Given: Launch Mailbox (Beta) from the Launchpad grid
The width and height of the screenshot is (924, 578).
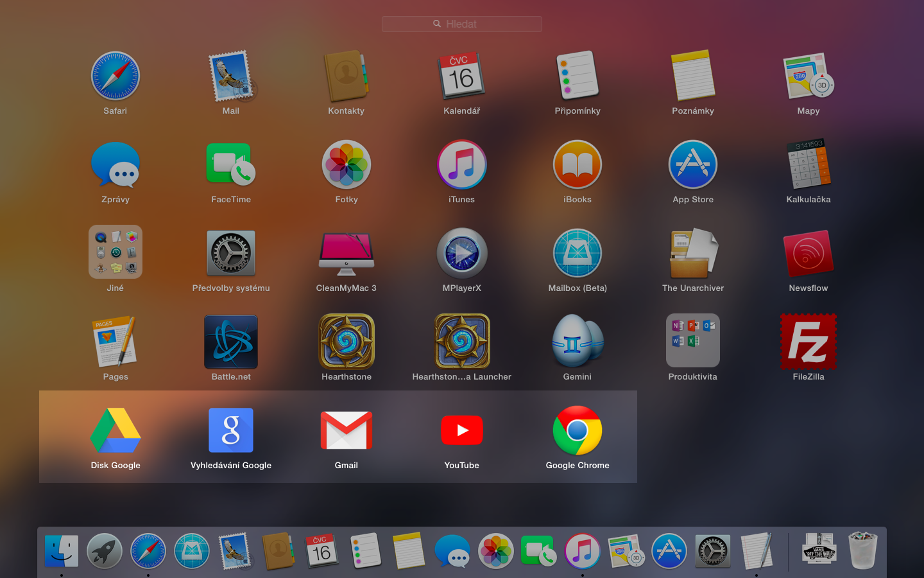Looking at the screenshot, I should pyautogui.click(x=577, y=253).
